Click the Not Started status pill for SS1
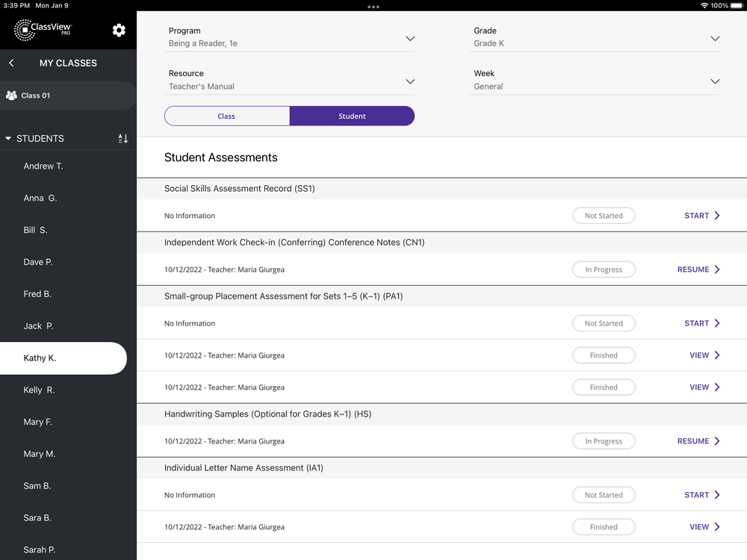The width and height of the screenshot is (747, 560). click(x=604, y=215)
